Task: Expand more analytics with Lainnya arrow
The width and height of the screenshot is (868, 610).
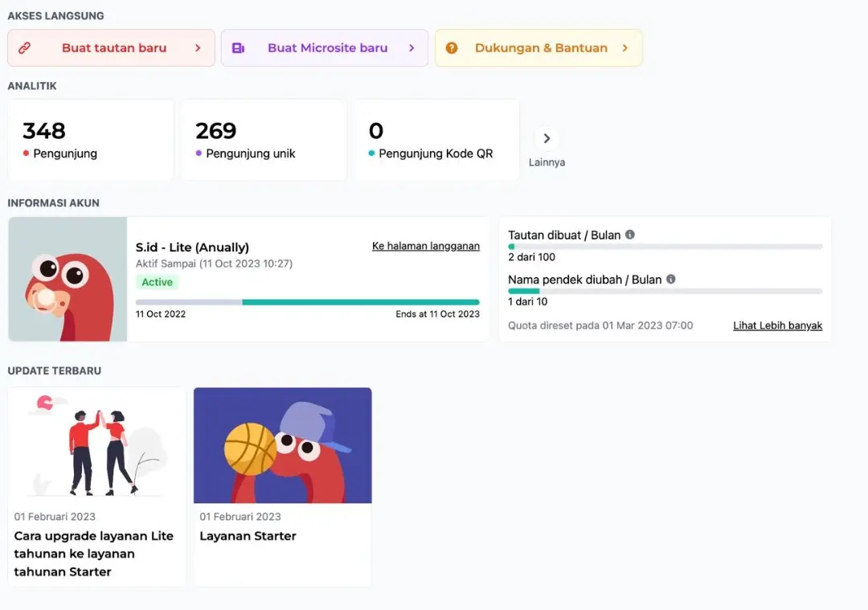Action: 547,138
